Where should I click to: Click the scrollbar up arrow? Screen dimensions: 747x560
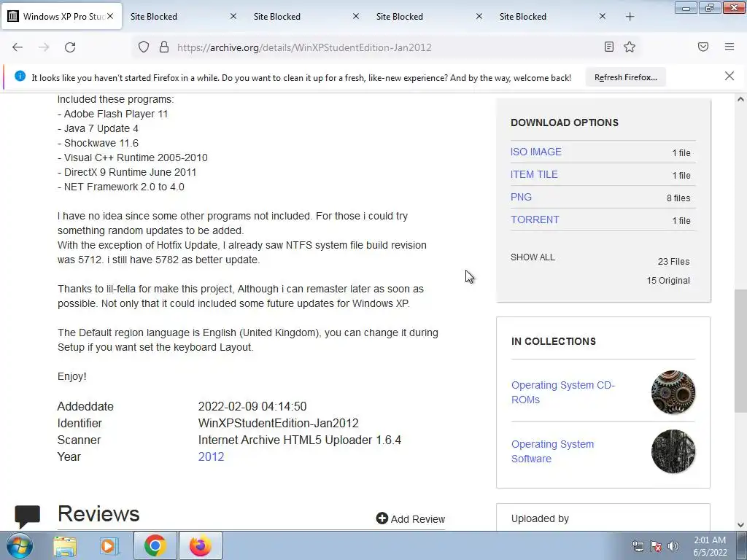pyautogui.click(x=740, y=99)
